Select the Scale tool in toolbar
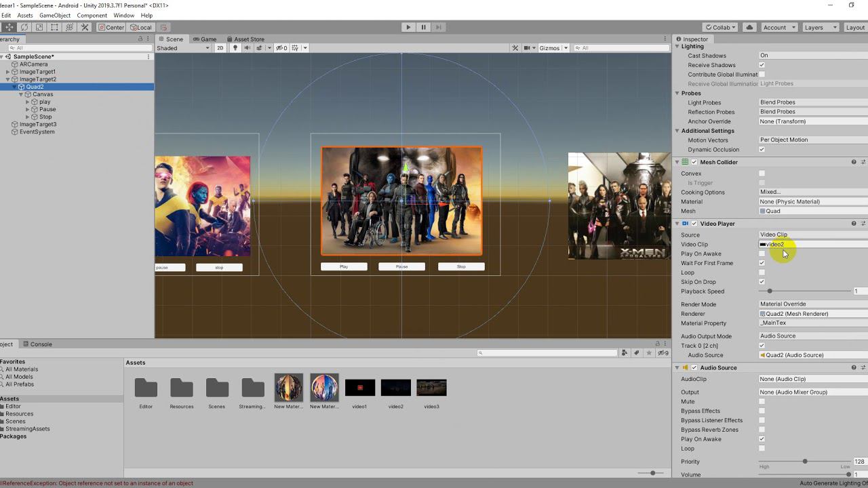Viewport: 868px width, 488px height. (x=39, y=27)
